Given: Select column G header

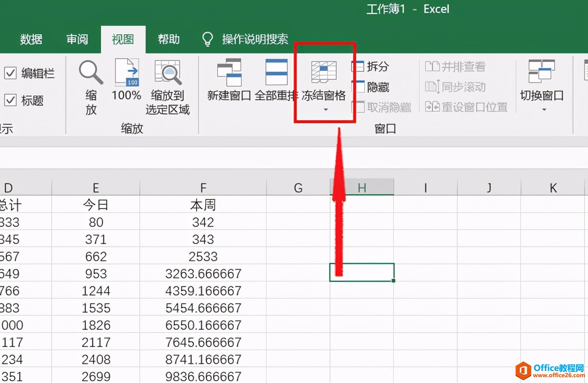Looking at the screenshot, I should (x=298, y=187).
